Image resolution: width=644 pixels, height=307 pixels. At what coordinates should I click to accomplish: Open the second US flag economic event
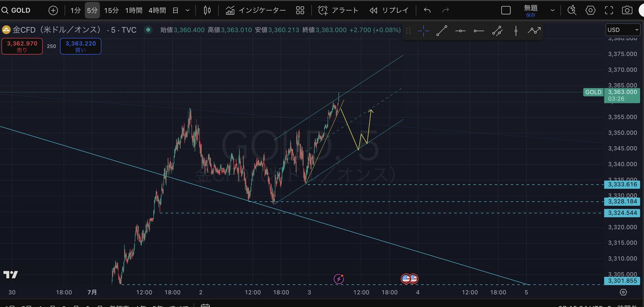point(414,279)
